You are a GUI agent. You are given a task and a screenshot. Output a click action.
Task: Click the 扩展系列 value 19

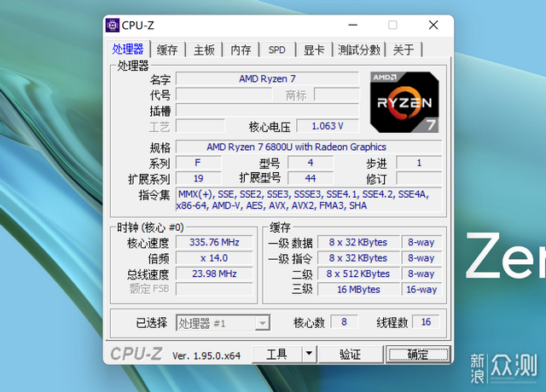(x=198, y=178)
